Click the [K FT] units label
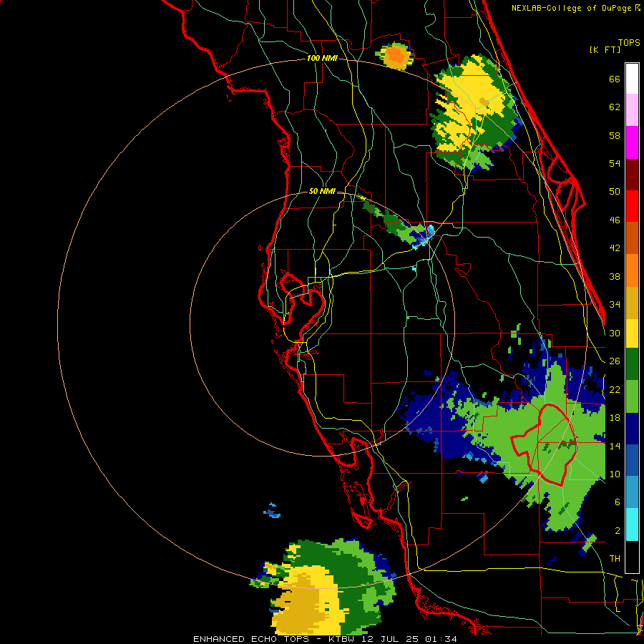This screenshot has width=644, height=644. (605, 49)
